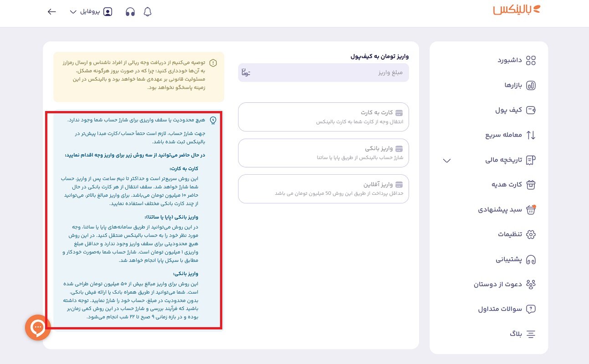The image size is (589, 364).
Task: Open the کیف پول (Wallet) icon
Action: coord(530,110)
